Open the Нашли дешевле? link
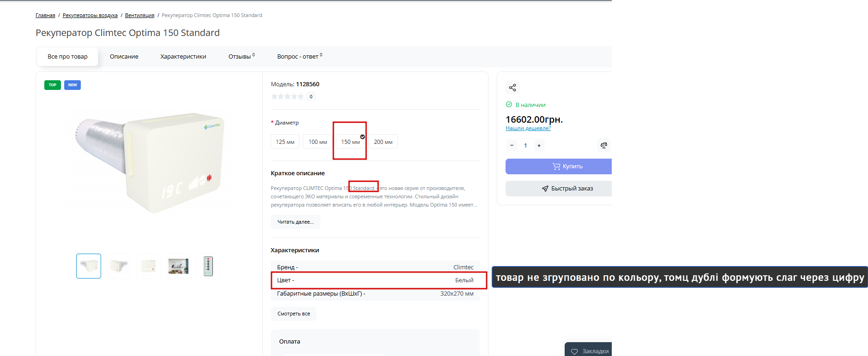868x356 pixels. tap(528, 128)
